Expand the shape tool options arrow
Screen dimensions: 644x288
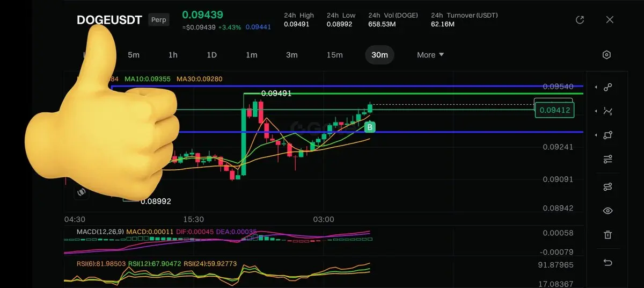coord(596,135)
